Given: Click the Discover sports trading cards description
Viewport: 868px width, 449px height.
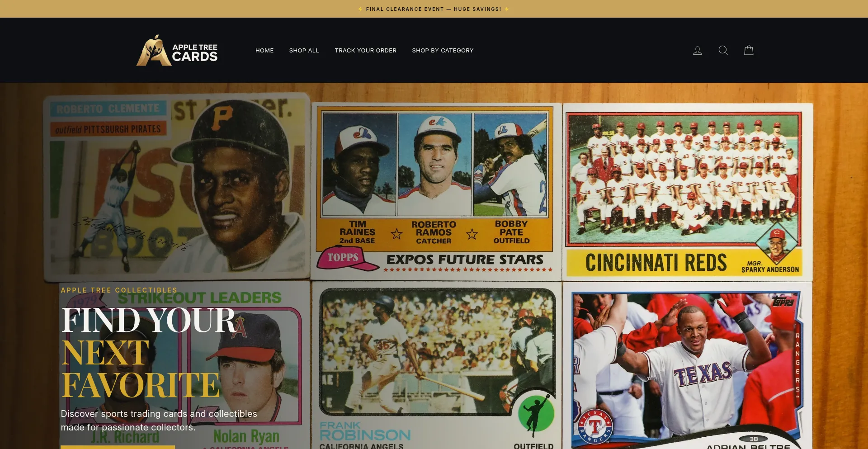Looking at the screenshot, I should (159, 421).
